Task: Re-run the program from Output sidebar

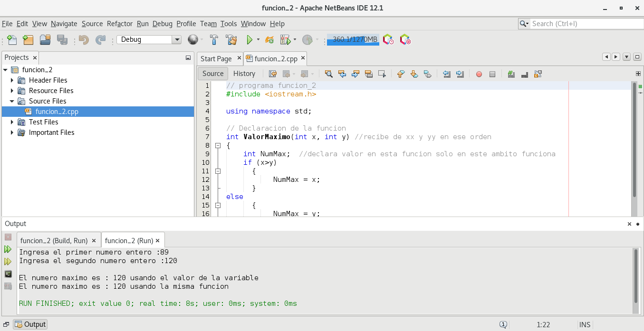Action: pyautogui.click(x=8, y=249)
